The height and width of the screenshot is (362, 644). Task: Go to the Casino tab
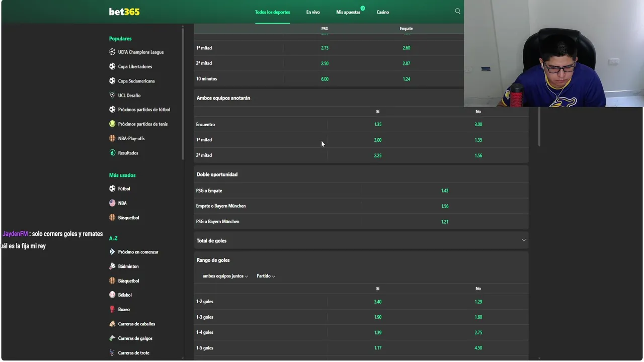[383, 12]
